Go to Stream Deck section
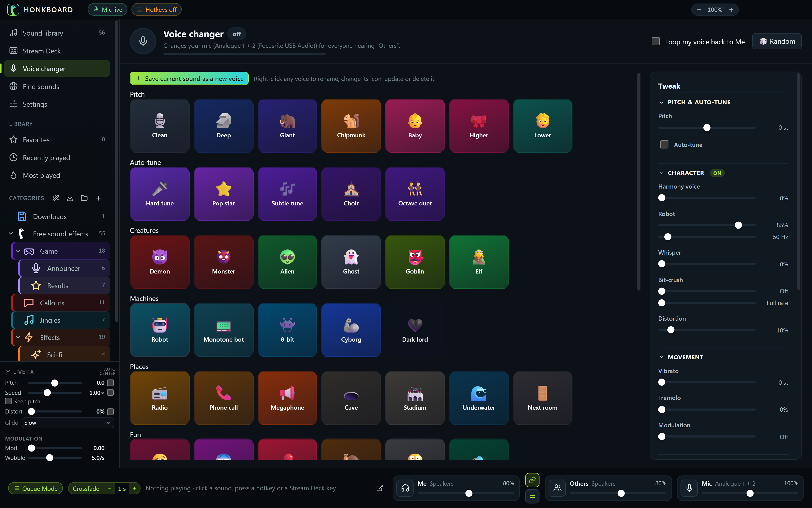 [x=57, y=51]
